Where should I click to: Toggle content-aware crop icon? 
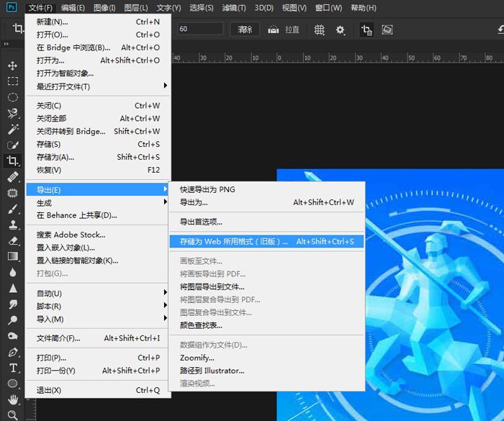[387, 30]
